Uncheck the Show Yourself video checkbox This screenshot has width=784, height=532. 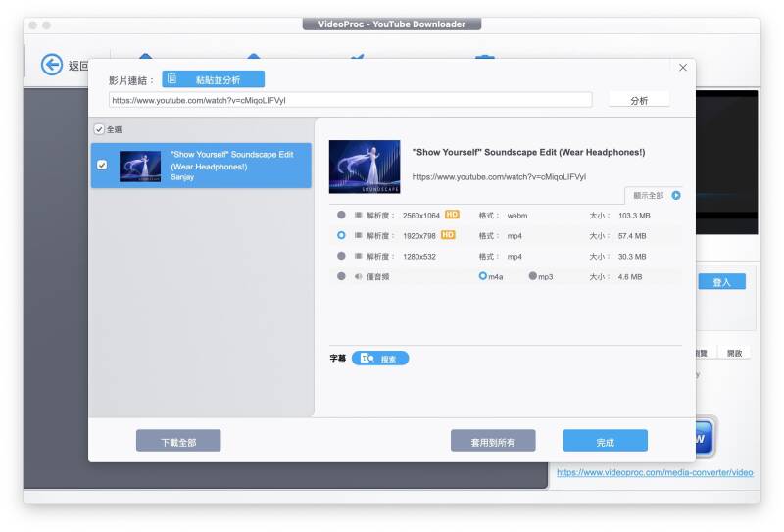coord(102,165)
